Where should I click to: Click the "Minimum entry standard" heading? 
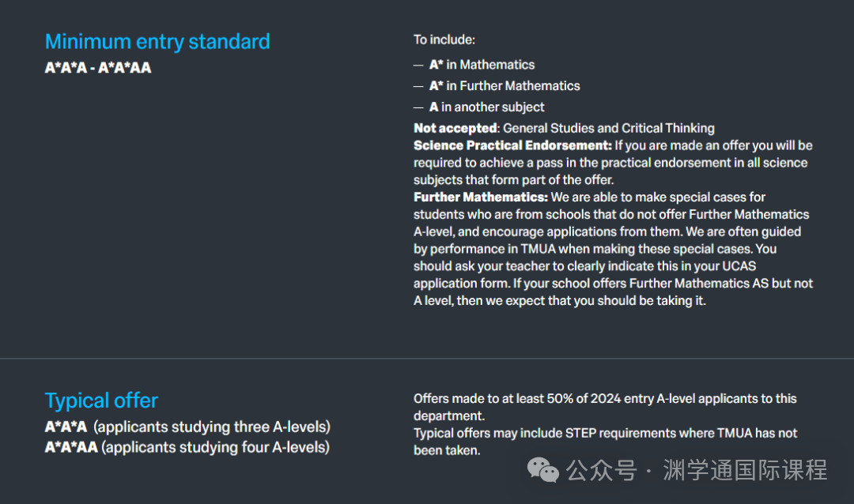tap(157, 42)
